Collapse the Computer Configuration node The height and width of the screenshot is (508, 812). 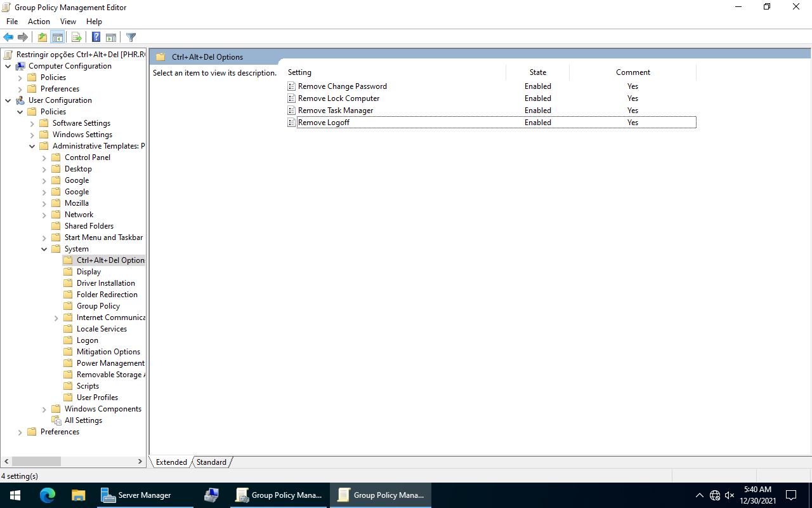point(8,66)
